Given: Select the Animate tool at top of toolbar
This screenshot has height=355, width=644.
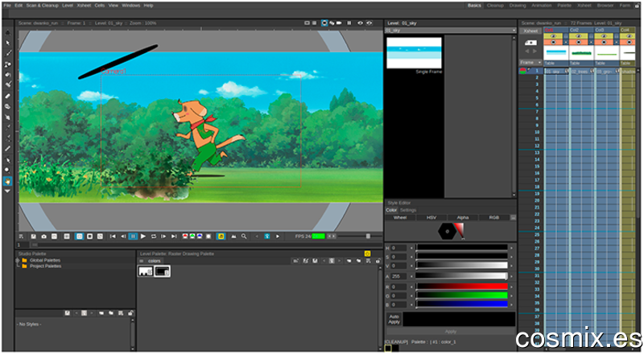Looking at the screenshot, I should pos(7,33).
